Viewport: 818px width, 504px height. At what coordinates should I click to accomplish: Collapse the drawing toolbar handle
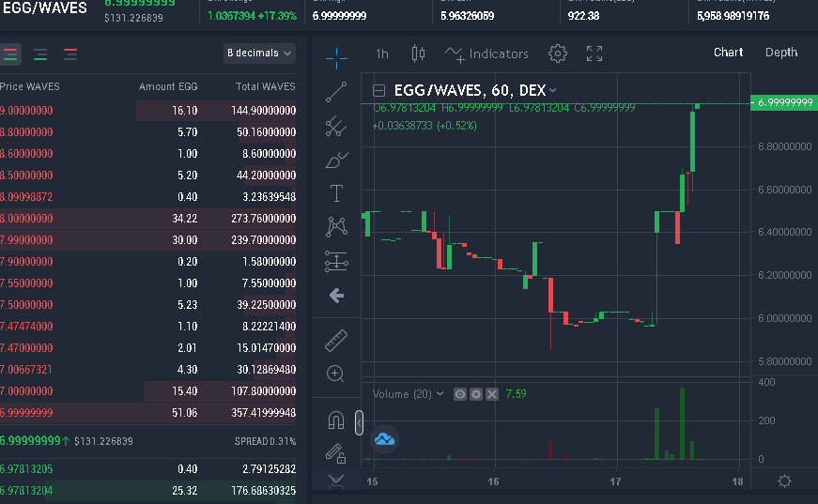tap(359, 422)
